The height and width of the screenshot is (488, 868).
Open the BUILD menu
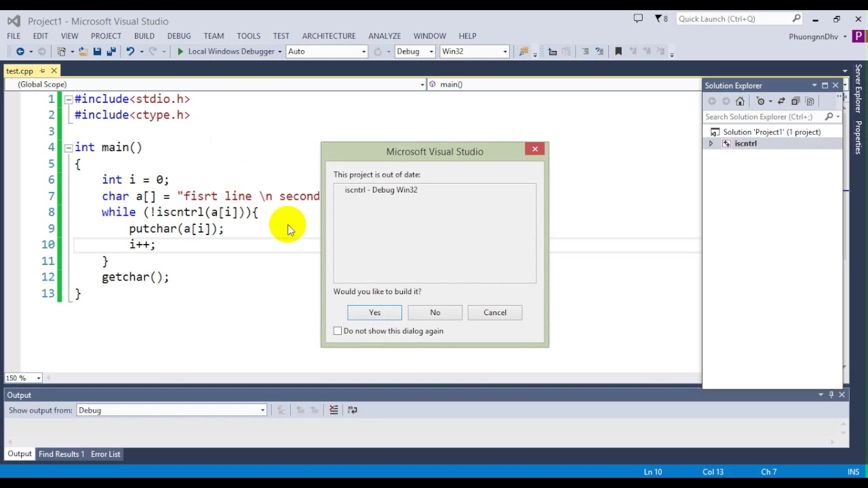pyautogui.click(x=144, y=36)
